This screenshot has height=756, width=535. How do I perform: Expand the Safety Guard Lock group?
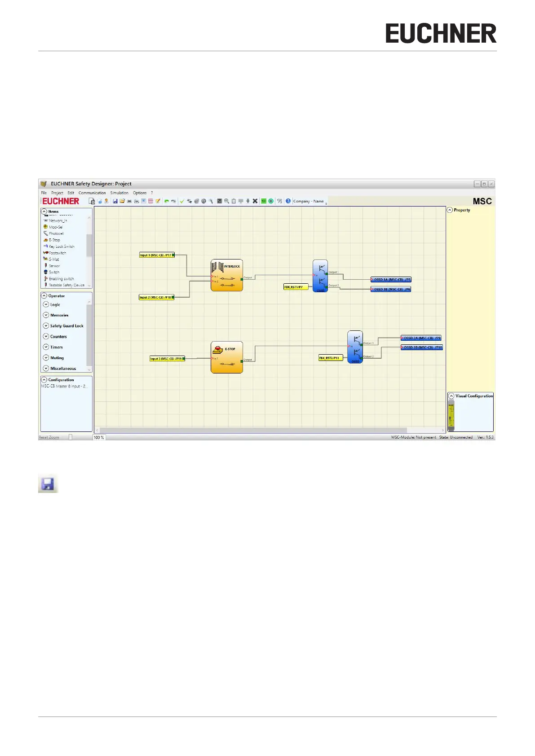point(46,326)
